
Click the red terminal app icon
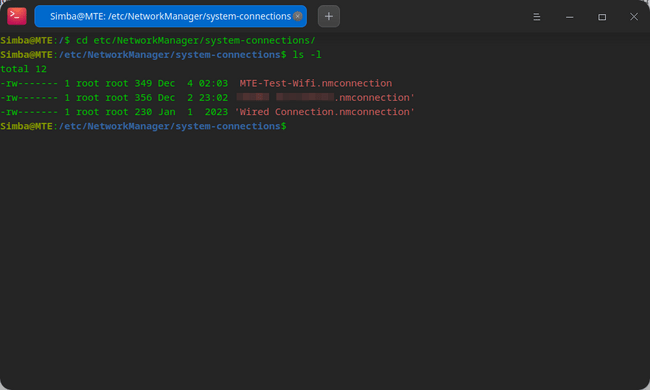(x=17, y=16)
